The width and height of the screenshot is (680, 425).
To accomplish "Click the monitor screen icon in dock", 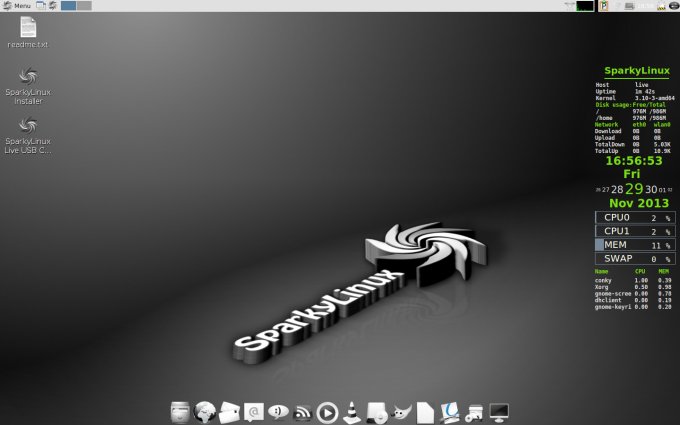I will point(499,412).
